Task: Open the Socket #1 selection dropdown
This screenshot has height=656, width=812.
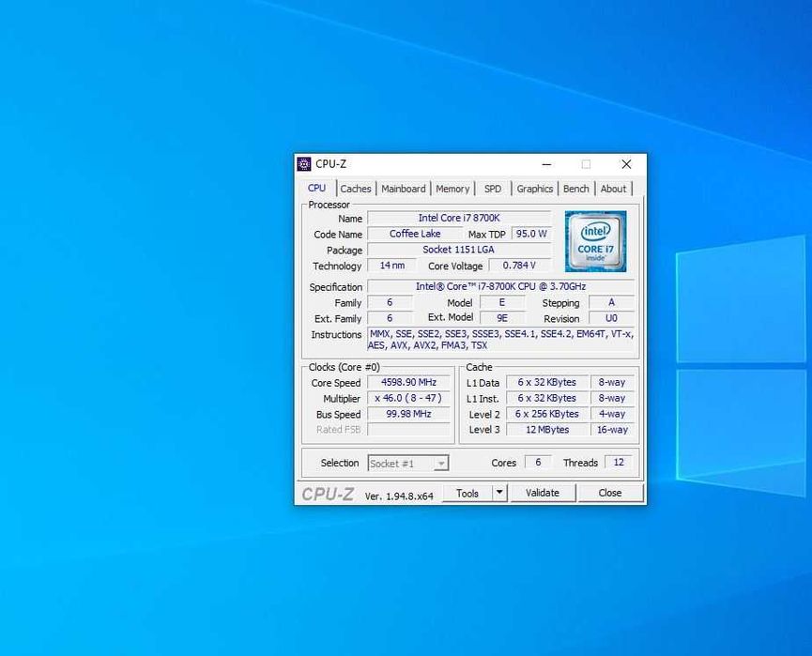Action: (x=408, y=464)
